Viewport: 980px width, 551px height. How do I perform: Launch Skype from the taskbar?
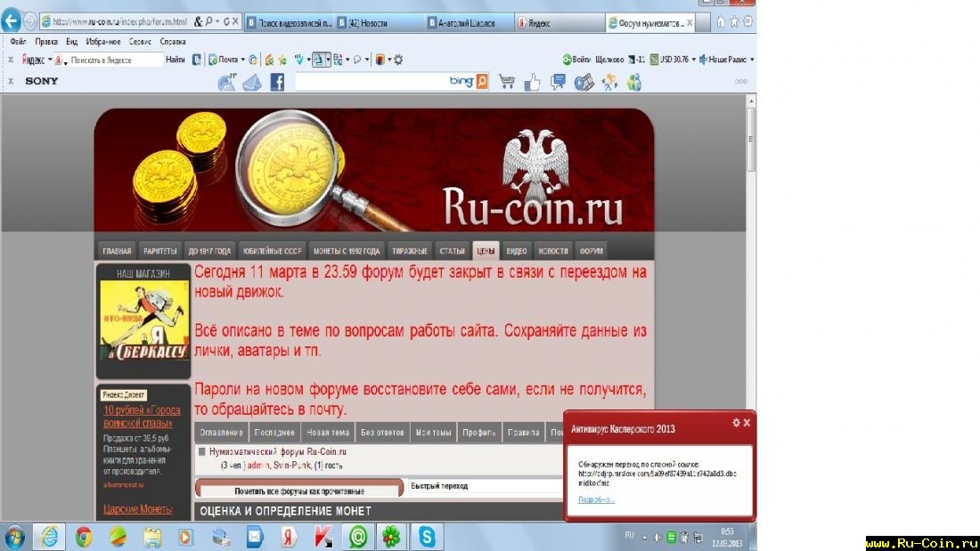tap(427, 537)
